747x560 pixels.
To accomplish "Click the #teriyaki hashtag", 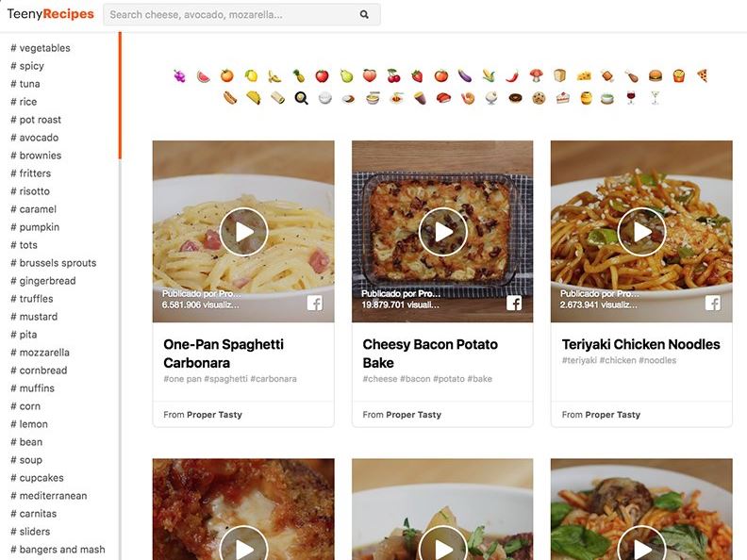I will point(579,360).
